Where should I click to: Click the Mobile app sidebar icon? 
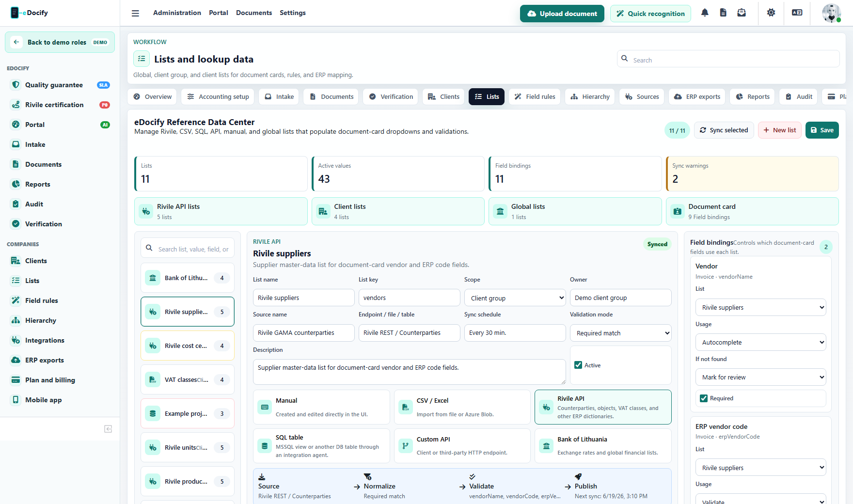(16, 400)
